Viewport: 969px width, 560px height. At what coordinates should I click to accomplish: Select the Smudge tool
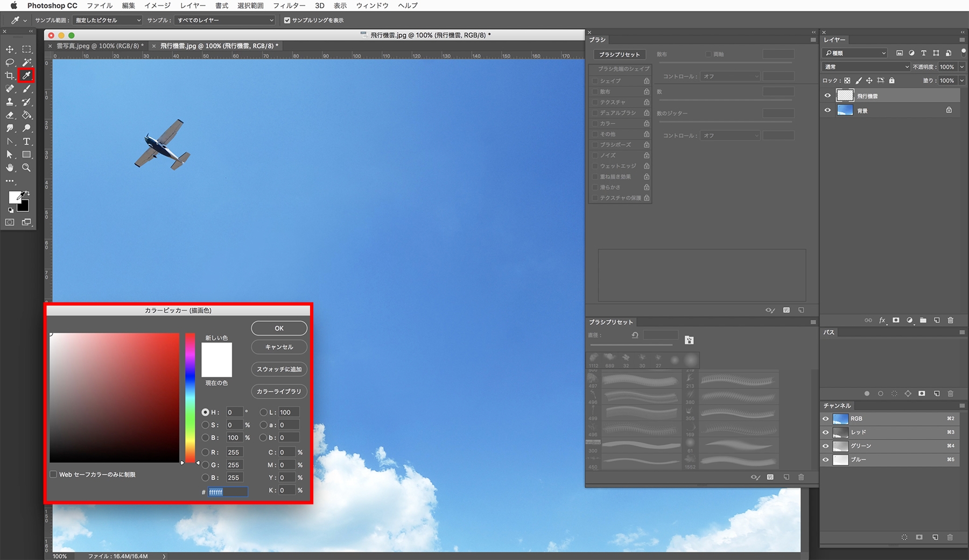click(10, 128)
